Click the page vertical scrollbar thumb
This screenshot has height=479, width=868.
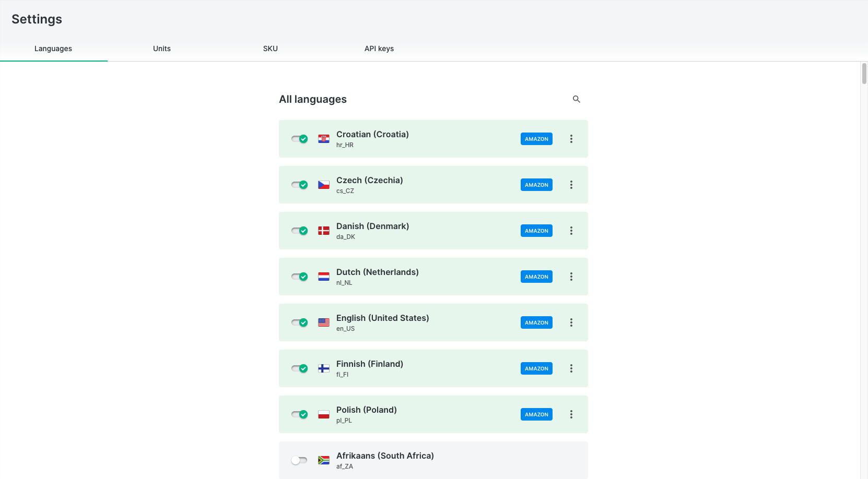pos(864,74)
